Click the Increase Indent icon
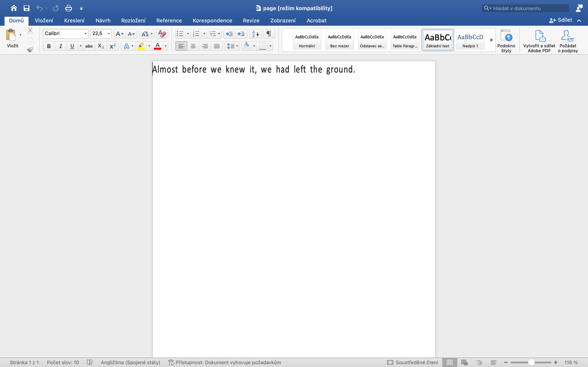The height and width of the screenshot is (367, 588). pos(241,34)
